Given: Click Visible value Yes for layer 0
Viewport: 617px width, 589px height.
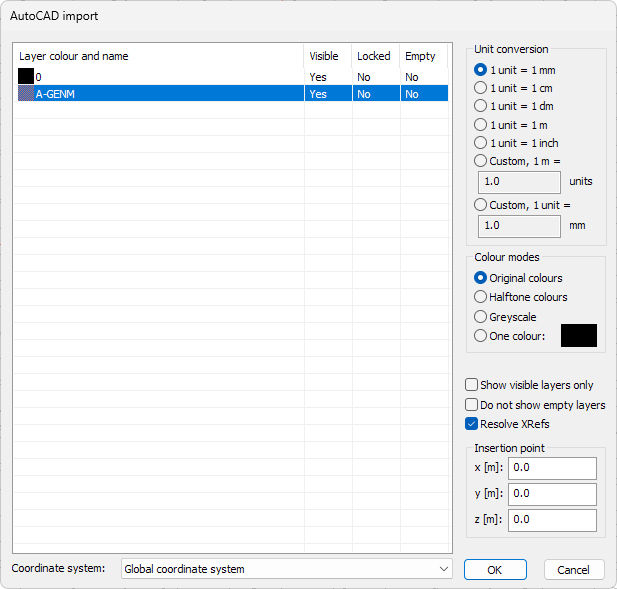Looking at the screenshot, I should [x=318, y=77].
